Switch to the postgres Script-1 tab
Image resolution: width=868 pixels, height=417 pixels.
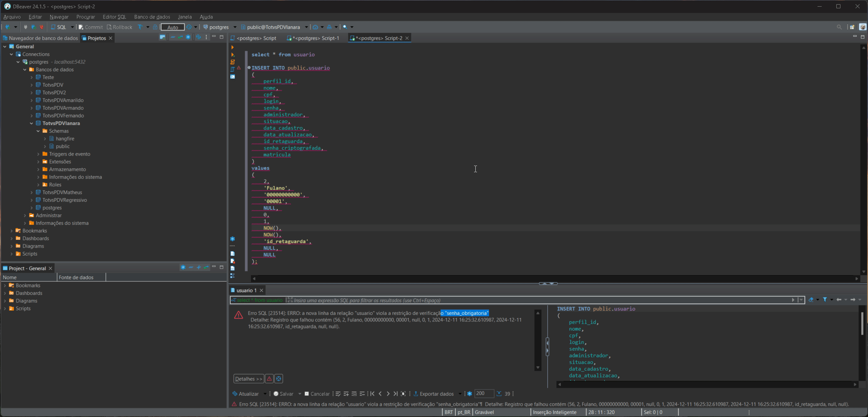click(x=315, y=38)
